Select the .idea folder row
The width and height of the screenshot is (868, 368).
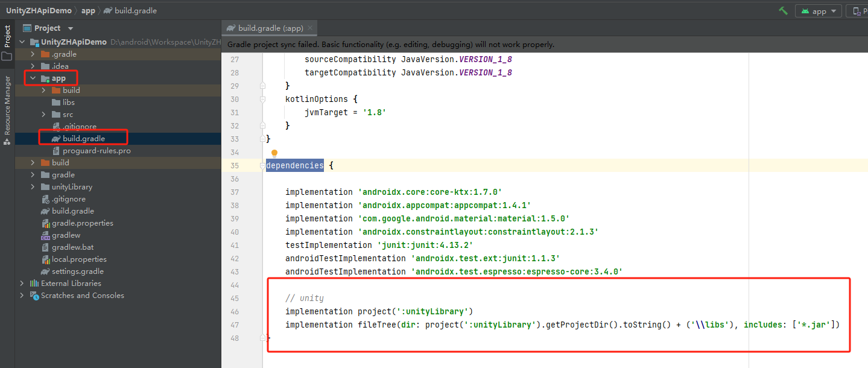118,66
